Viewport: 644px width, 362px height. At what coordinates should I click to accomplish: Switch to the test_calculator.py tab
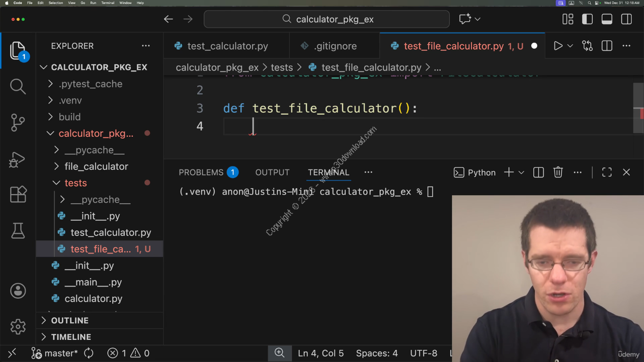click(x=227, y=46)
